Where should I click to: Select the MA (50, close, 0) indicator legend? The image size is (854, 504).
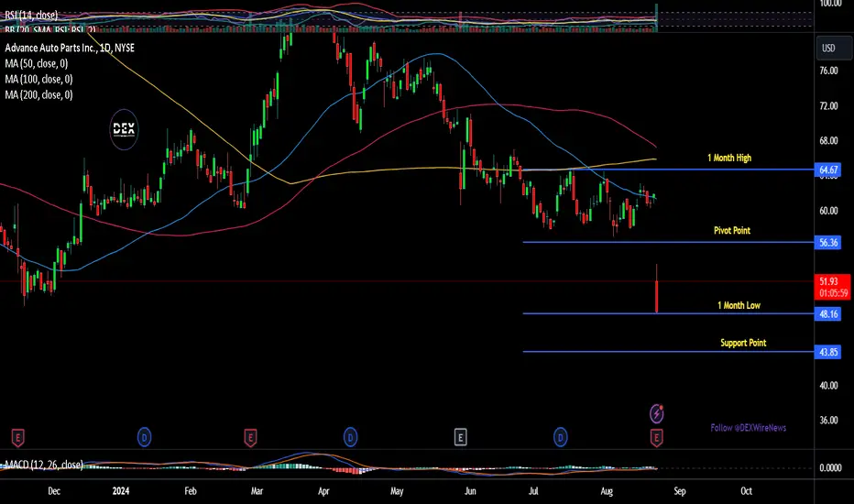(x=37, y=64)
